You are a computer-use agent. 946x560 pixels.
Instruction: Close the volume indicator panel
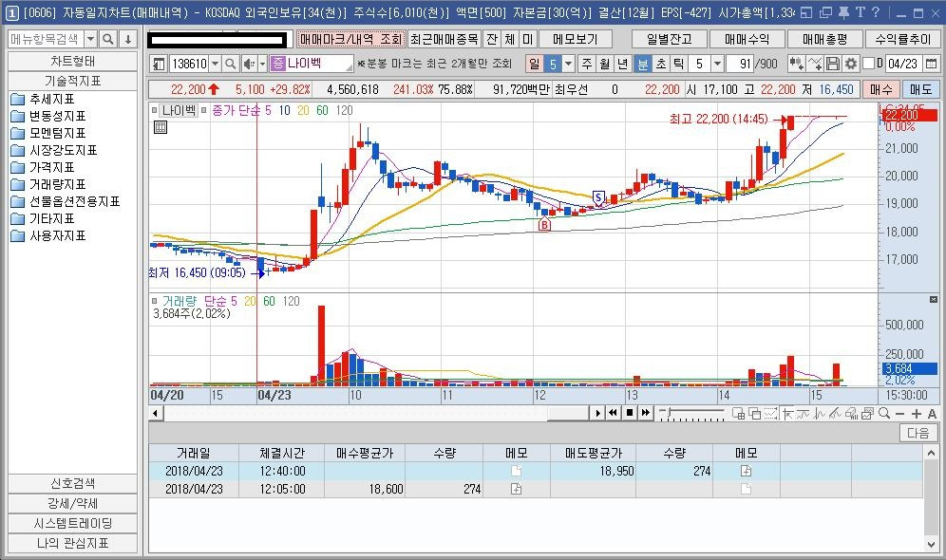[x=934, y=300]
